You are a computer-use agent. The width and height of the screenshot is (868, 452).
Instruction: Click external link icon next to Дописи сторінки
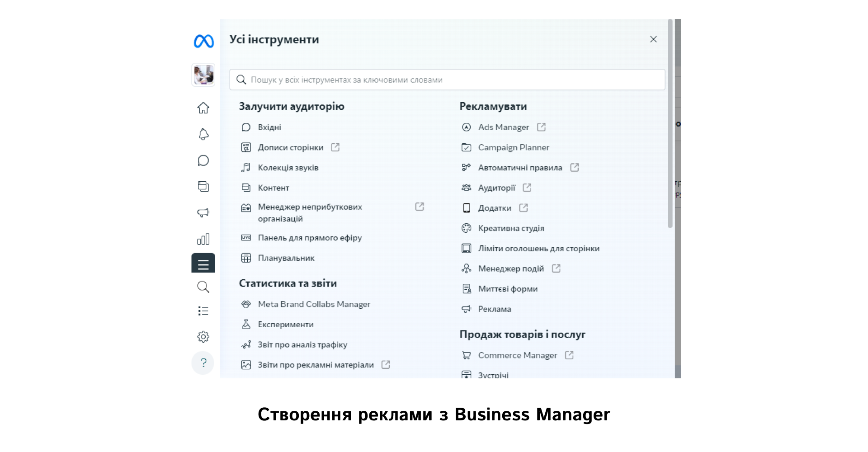pos(335,147)
